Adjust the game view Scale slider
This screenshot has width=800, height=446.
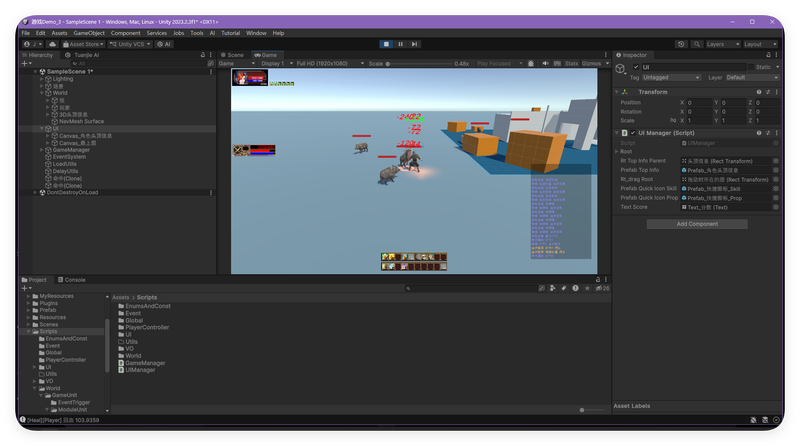(x=418, y=64)
